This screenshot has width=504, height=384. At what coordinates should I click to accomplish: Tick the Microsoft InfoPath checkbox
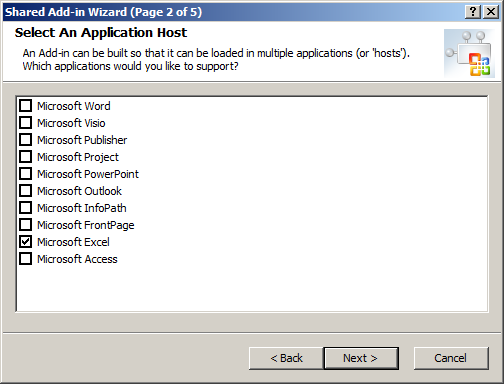point(25,208)
